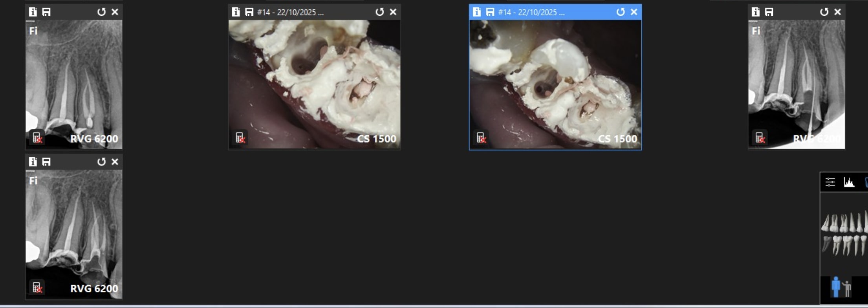
Task: Select the bottom-left RVG 6200 X-ray thumbnail
Action: (74, 232)
